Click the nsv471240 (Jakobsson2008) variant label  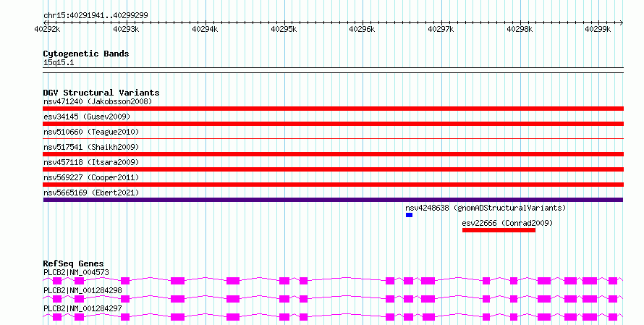click(x=98, y=101)
